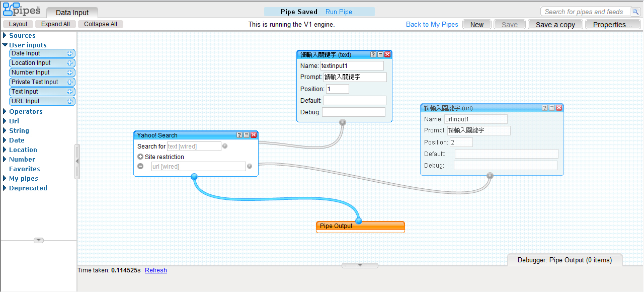Image resolution: width=644 pixels, height=292 pixels.
Task: Focus the Default field in text input
Action: coord(354,101)
